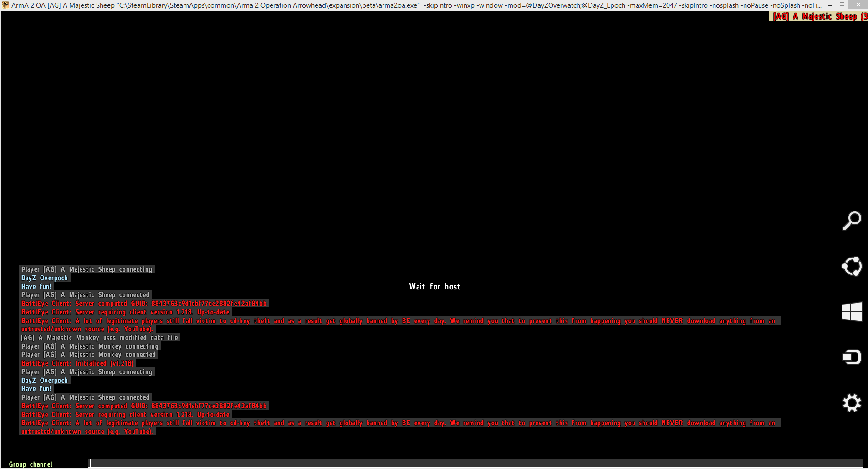Click the Arma 2 OA window title text
This screenshot has height=469, width=868.
(x=417, y=5)
